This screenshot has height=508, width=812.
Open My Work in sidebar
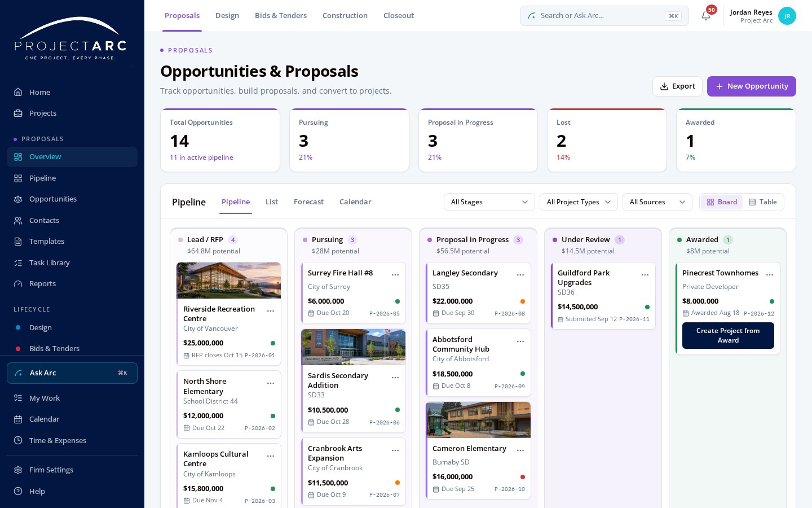point(72,398)
